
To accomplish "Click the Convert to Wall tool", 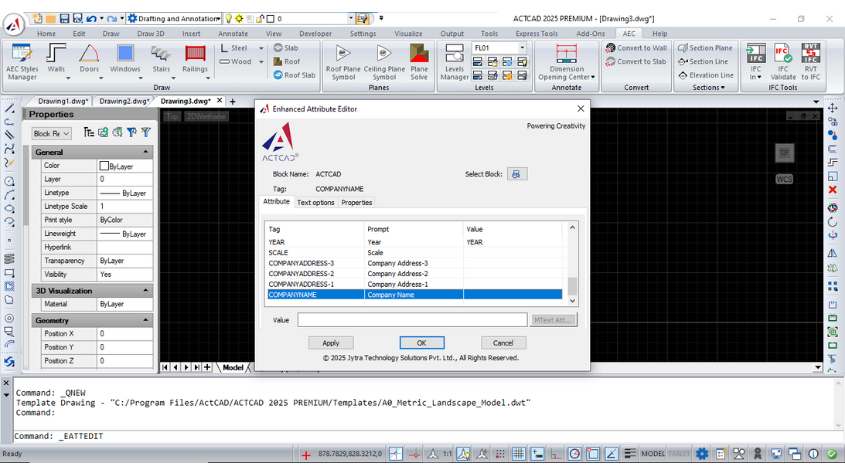I will tap(636, 48).
